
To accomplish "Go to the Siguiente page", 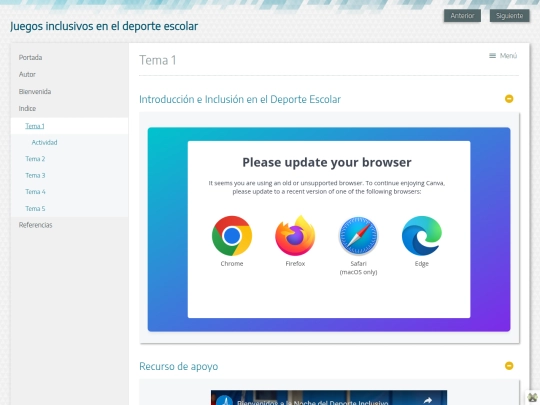I will pyautogui.click(x=509, y=16).
